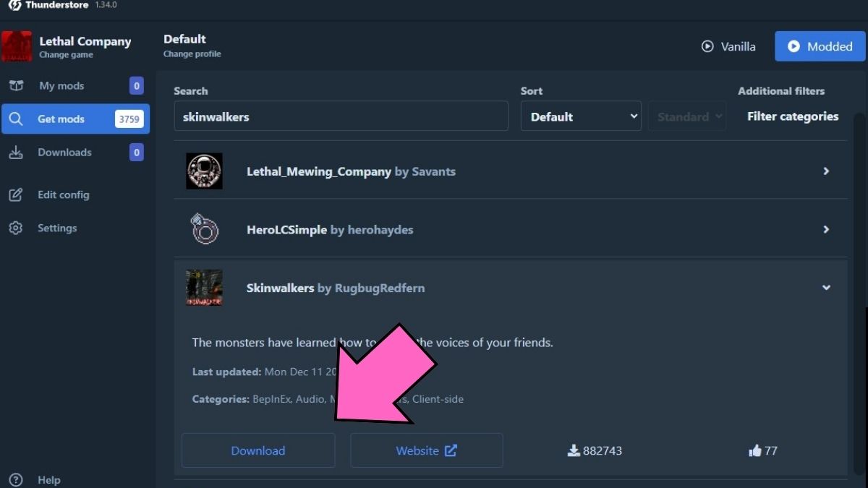868x488 pixels.
Task: Click Change game under Lethal Company
Action: (x=66, y=55)
